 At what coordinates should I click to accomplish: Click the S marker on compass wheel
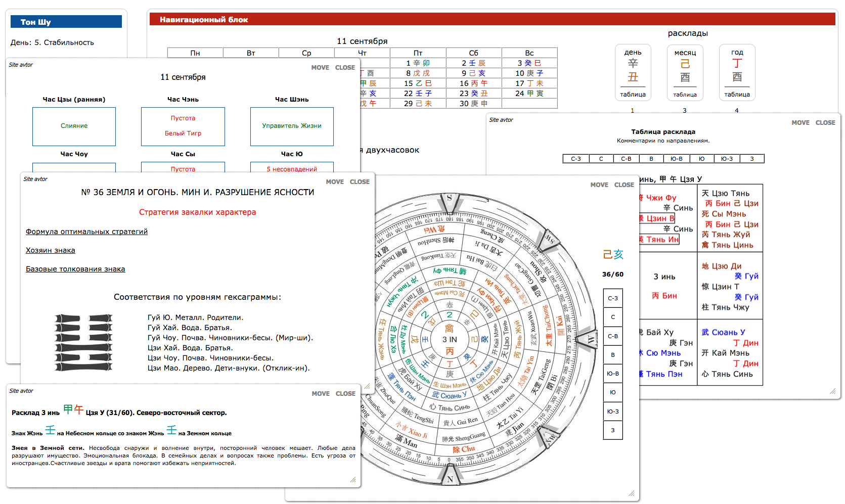[x=449, y=198]
